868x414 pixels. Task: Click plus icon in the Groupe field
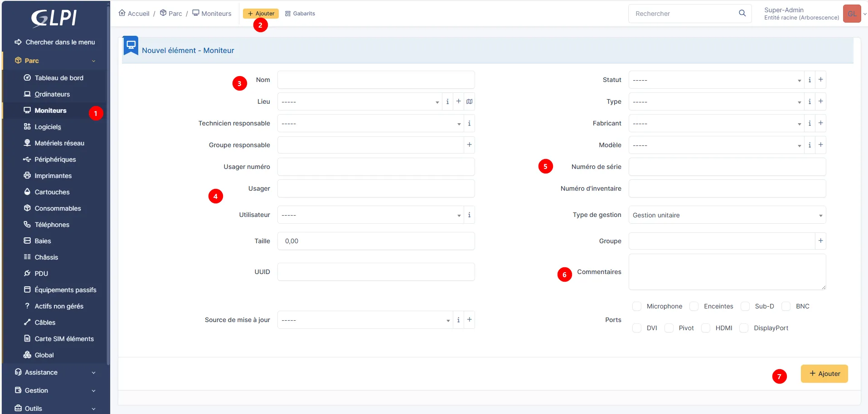(x=820, y=241)
